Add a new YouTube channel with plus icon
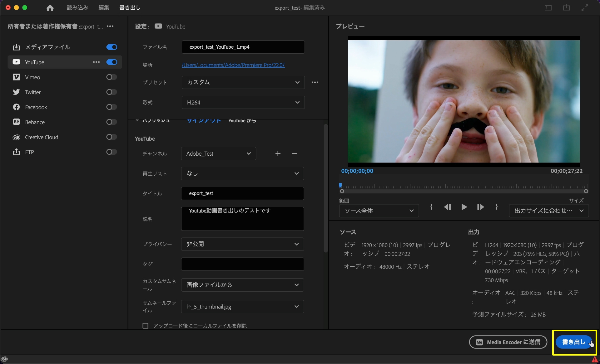The image size is (600, 364). [278, 153]
